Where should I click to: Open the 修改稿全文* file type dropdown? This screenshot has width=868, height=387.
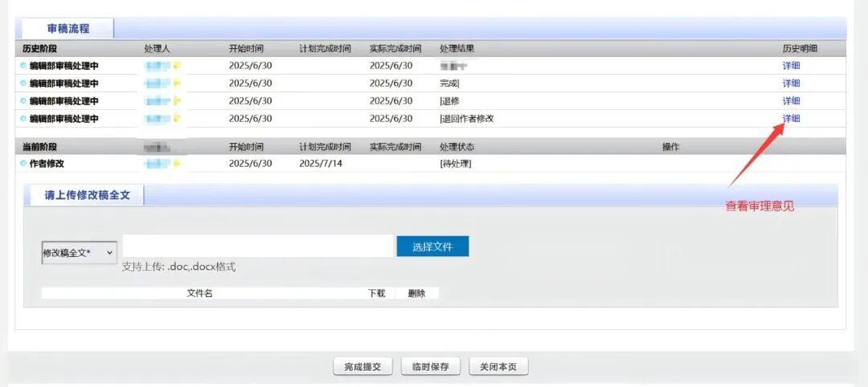click(x=79, y=253)
